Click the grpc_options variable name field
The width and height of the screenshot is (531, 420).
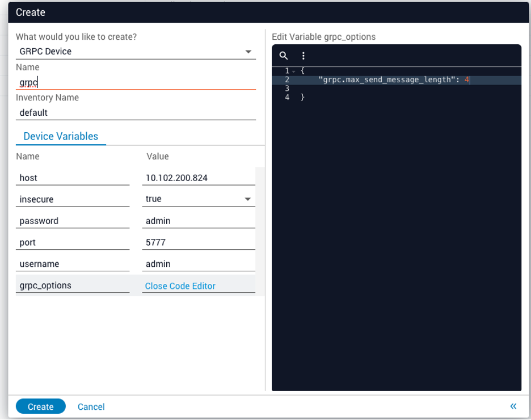(x=72, y=285)
